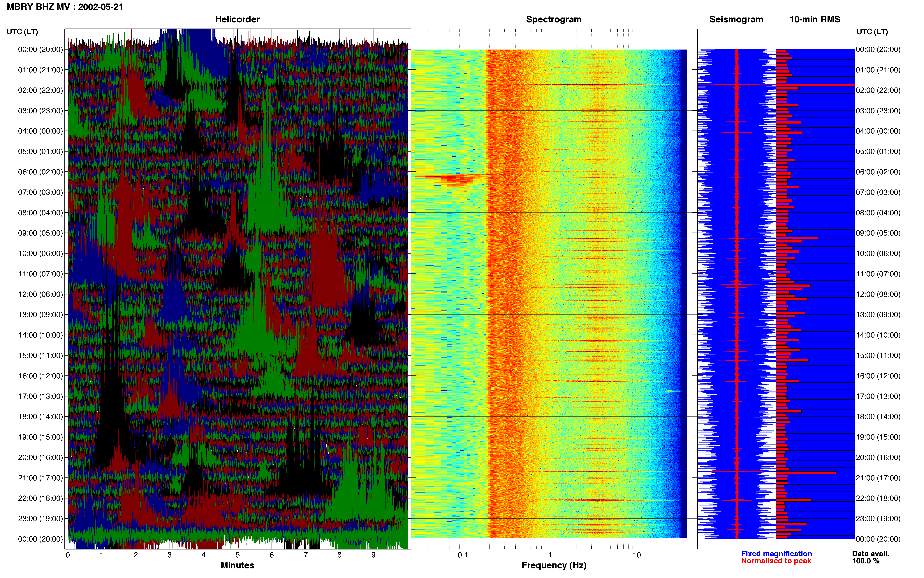Click left time label '13:00 (09:00)'

tap(41, 315)
